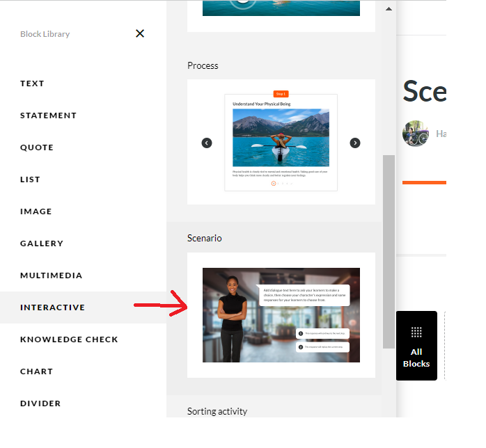Open the All Blocks grid button
The height and width of the screenshot is (448, 486).
tap(416, 346)
